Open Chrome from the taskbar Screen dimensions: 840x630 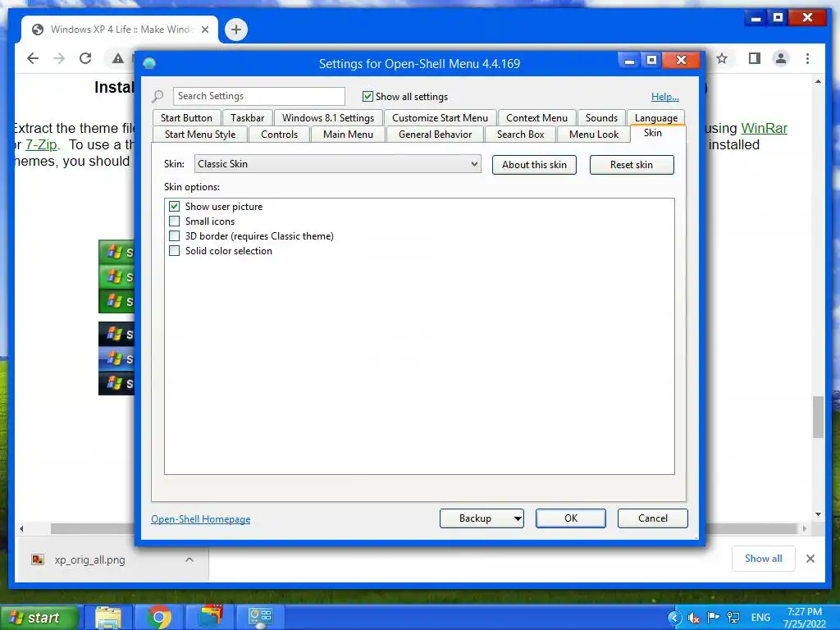[x=158, y=618]
